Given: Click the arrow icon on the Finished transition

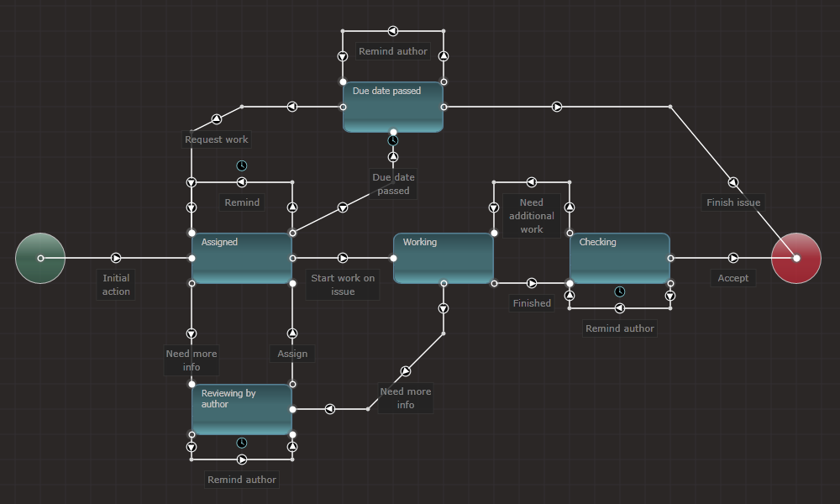Looking at the screenshot, I should point(532,283).
